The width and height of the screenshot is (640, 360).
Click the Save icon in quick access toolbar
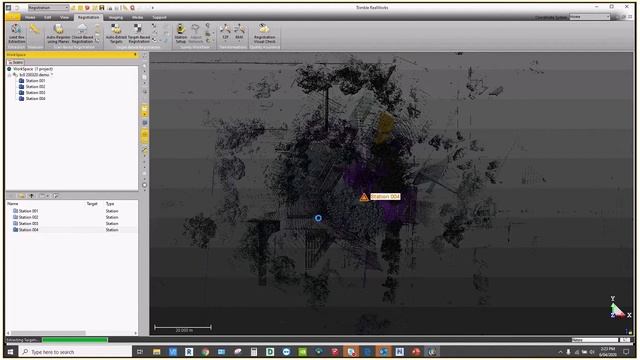[102, 7]
